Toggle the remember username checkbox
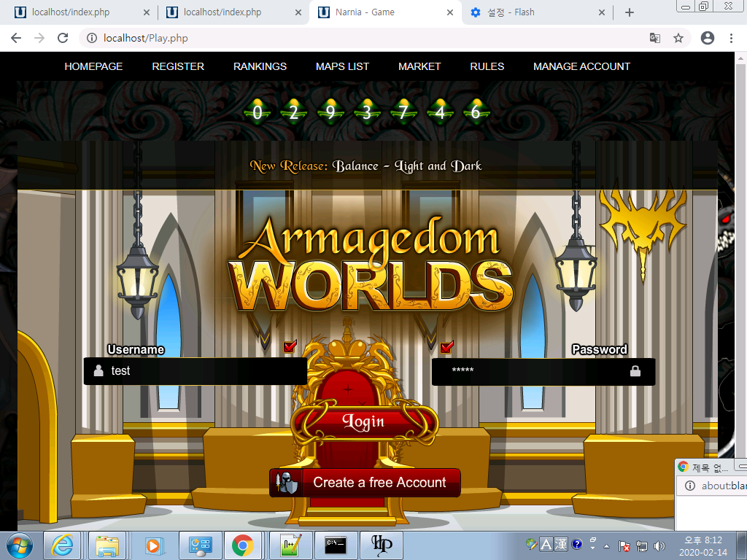747x560 pixels. click(x=290, y=346)
